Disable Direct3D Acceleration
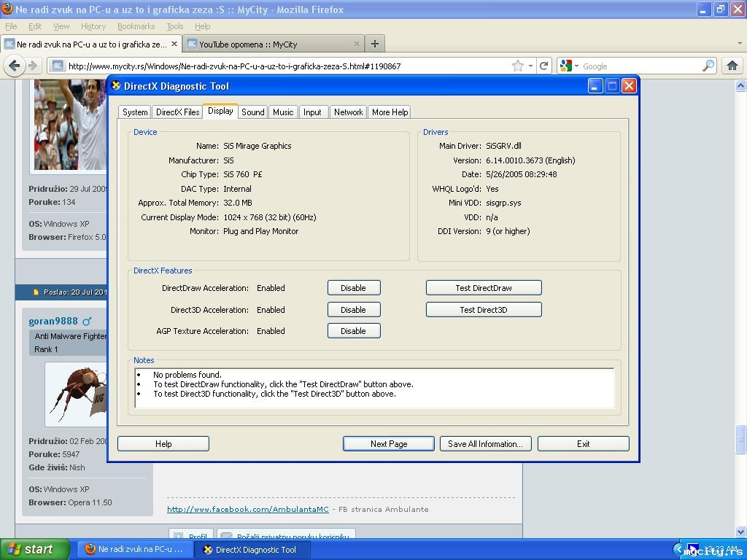This screenshot has width=747, height=560. point(353,310)
